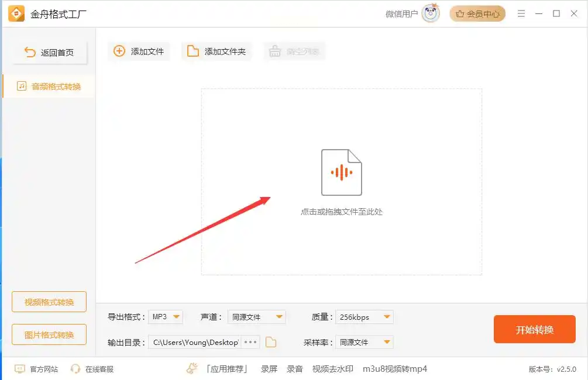The height and width of the screenshot is (380, 588).
Task: Click the headset icon beside 在线客服
Action: point(75,369)
